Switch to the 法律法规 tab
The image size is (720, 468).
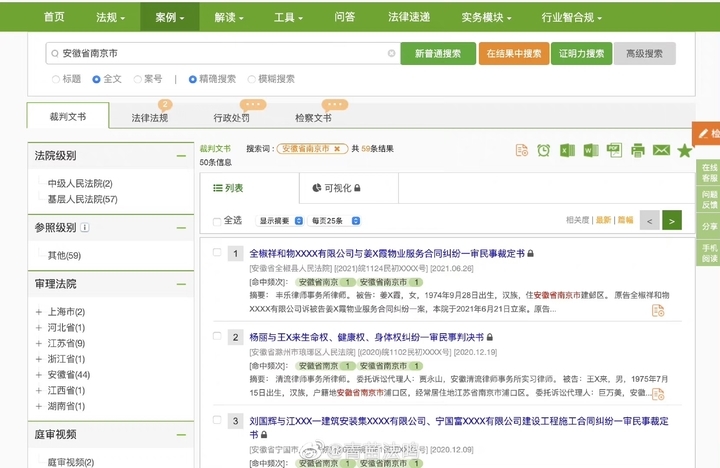click(x=150, y=117)
